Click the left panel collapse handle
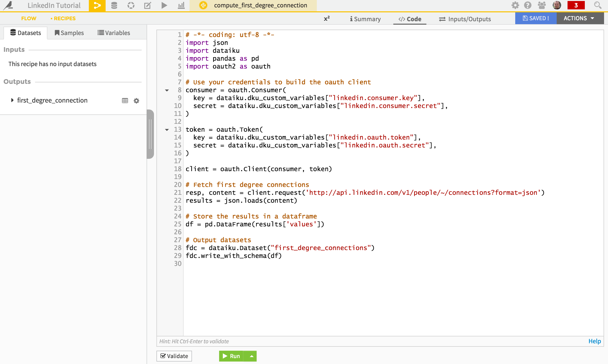608x364 pixels. [x=150, y=134]
